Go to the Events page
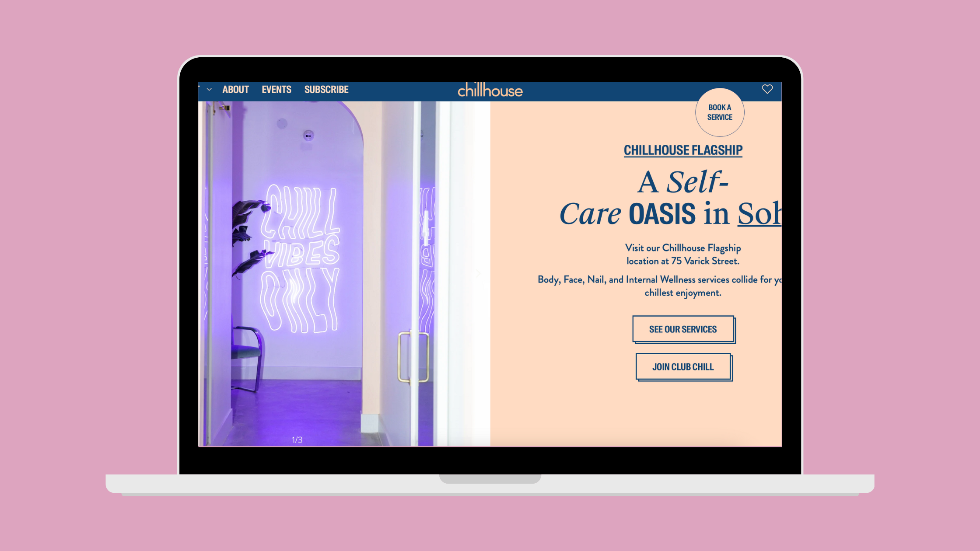The height and width of the screenshot is (551, 980). click(276, 90)
